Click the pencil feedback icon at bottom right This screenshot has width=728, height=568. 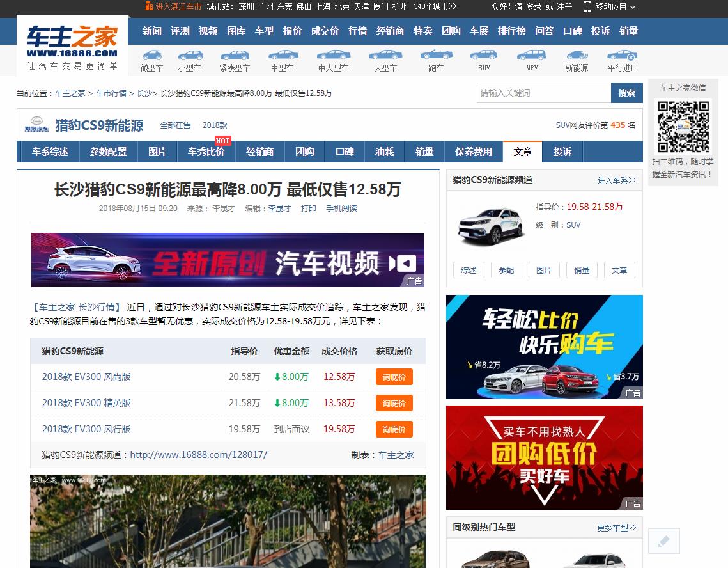tap(664, 541)
